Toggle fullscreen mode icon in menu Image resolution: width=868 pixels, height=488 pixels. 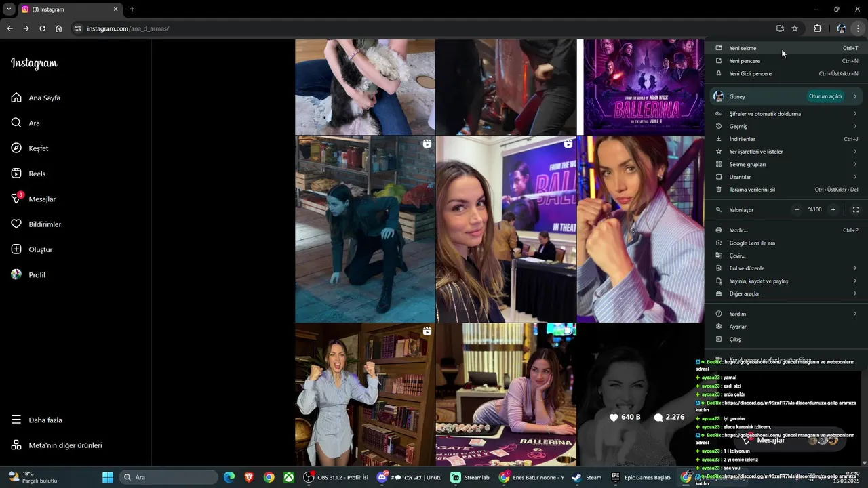pyautogui.click(x=856, y=209)
